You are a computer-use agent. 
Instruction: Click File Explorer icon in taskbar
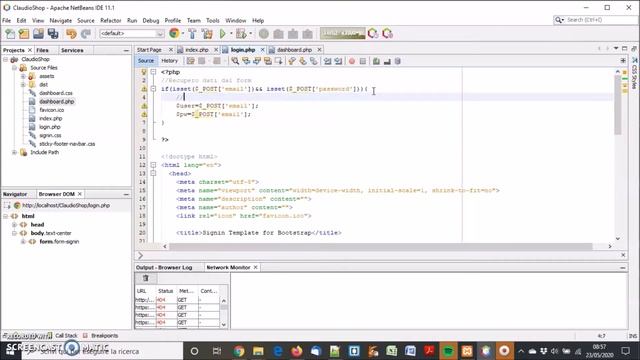coord(258,351)
